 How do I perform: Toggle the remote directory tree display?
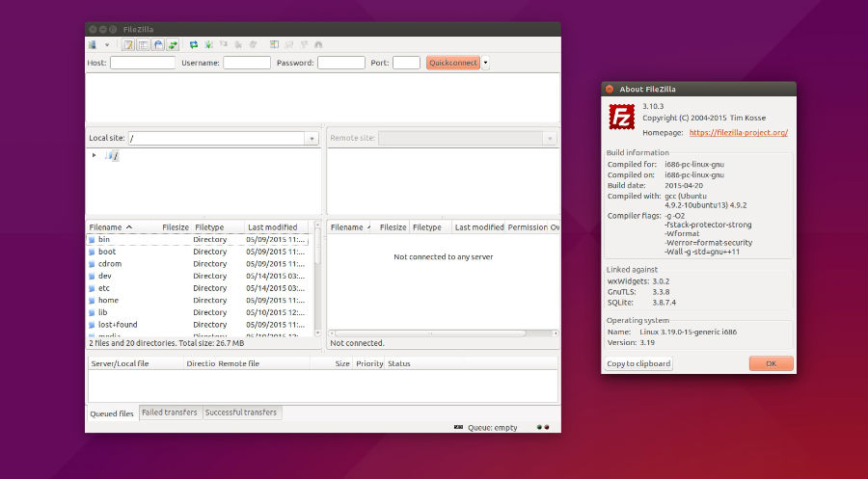pyautogui.click(x=158, y=44)
